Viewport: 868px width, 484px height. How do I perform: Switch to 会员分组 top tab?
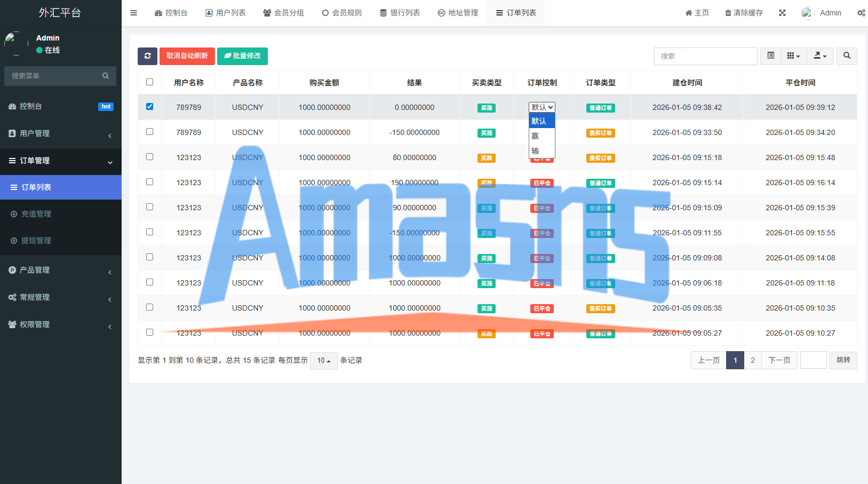283,13
